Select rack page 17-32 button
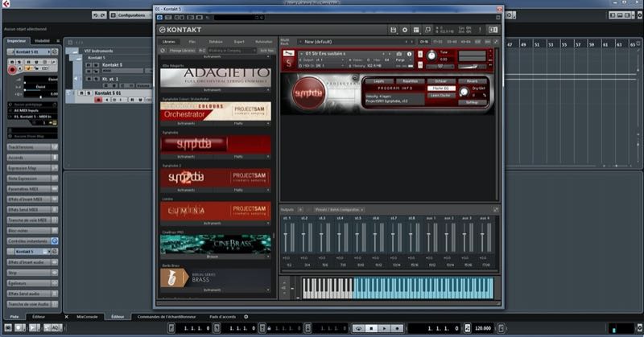 pyautogui.click(x=438, y=42)
